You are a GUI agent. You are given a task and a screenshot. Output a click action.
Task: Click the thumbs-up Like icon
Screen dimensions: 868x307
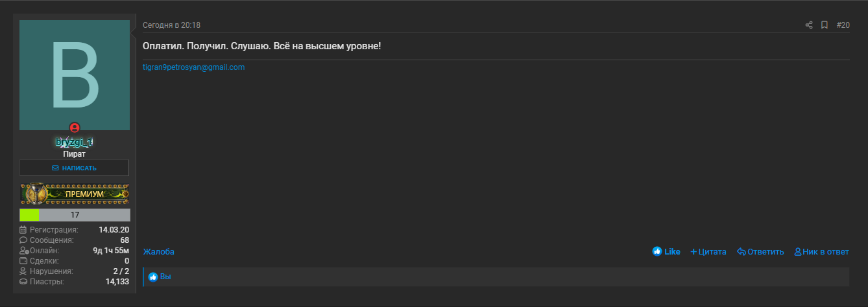pos(657,251)
